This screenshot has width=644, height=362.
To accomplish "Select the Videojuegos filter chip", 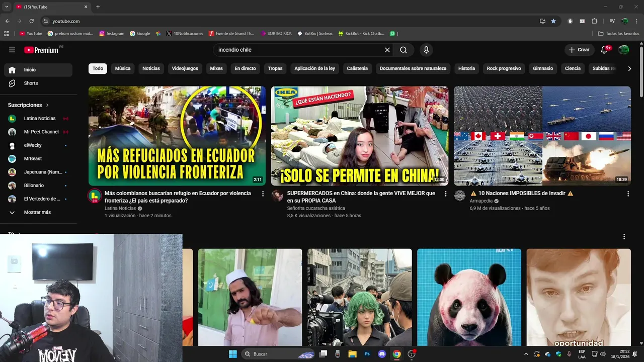I will pyautogui.click(x=185, y=68).
